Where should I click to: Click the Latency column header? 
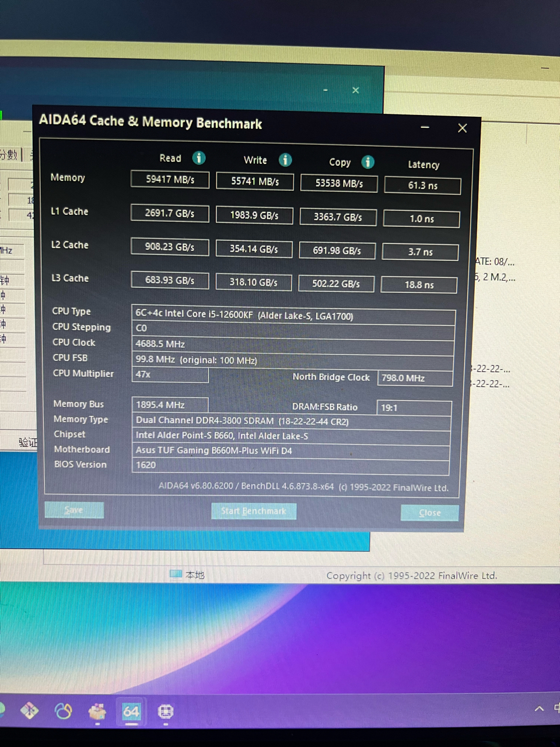tap(423, 165)
